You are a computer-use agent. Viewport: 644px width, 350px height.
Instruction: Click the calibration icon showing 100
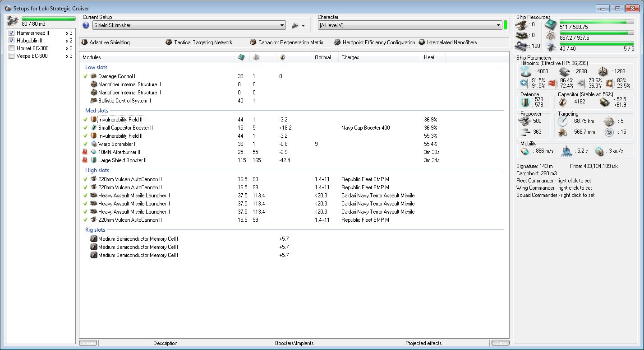(522, 46)
